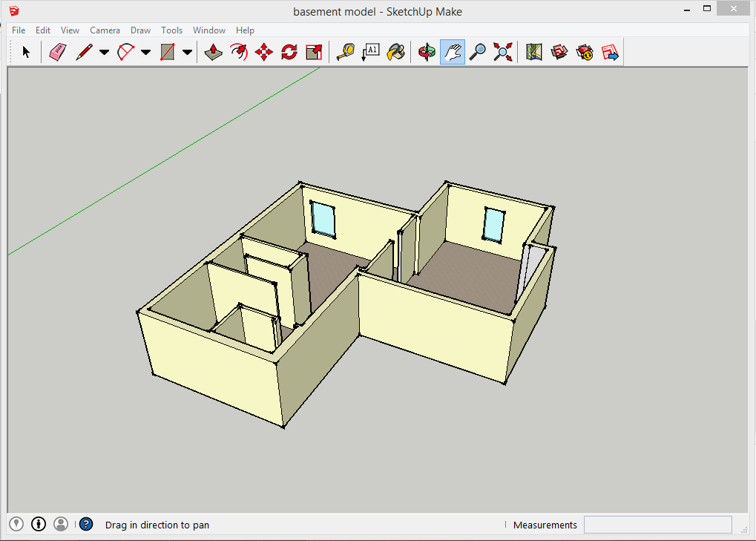Toggle off the Select arrow tool
The width and height of the screenshot is (756, 541).
pyautogui.click(x=24, y=51)
